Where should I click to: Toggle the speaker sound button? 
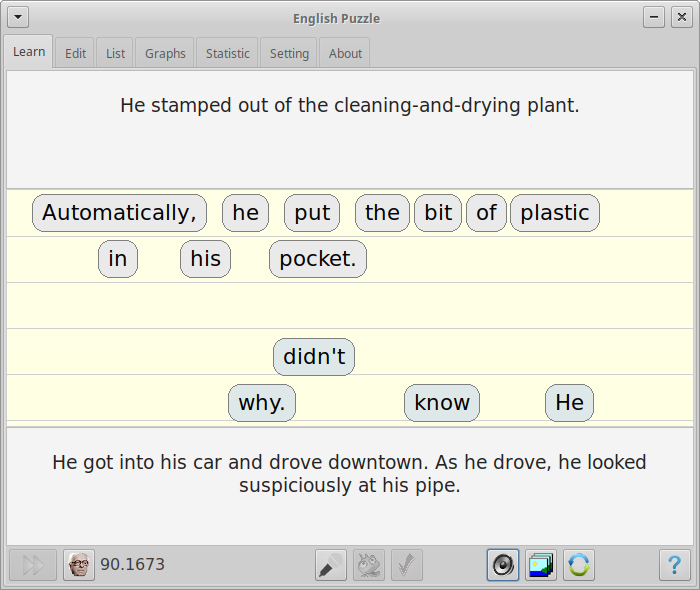tap(503, 565)
